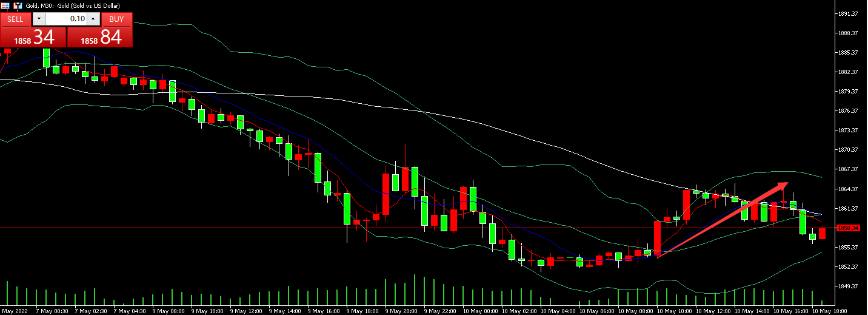
Task: Select the red trend arrow on chart
Action: [721, 220]
